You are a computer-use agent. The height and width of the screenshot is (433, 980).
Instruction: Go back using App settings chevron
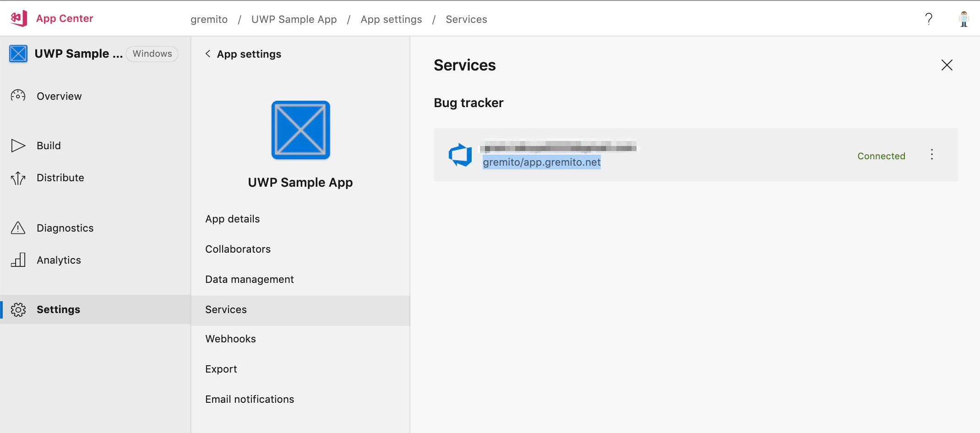pyautogui.click(x=208, y=54)
